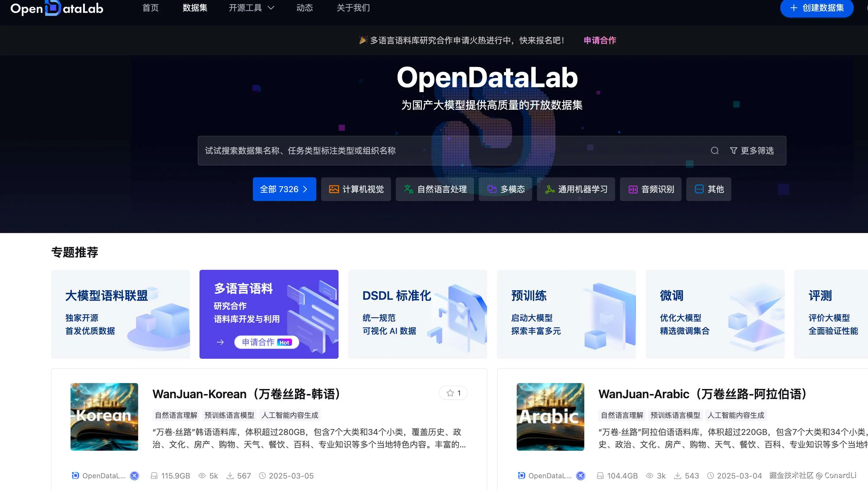Open the 其他 category filter
This screenshot has height=491, width=868.
tap(709, 189)
